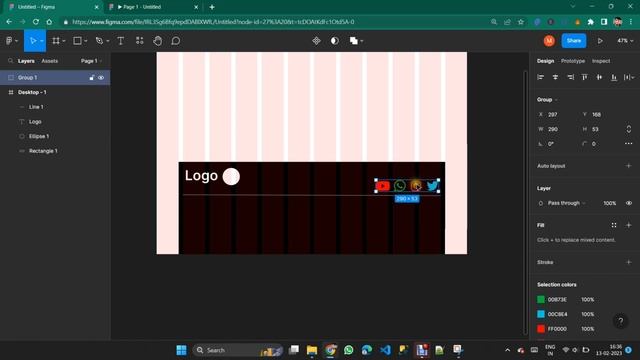Viewport: 640px width, 360px height.
Task: Toggle constrain proportions link icon
Action: pyautogui.click(x=629, y=129)
